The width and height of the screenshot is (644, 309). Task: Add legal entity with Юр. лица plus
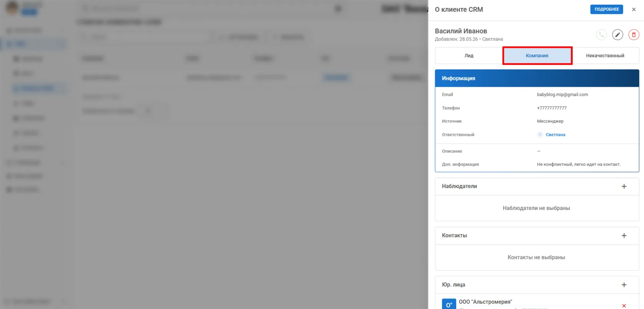624,285
